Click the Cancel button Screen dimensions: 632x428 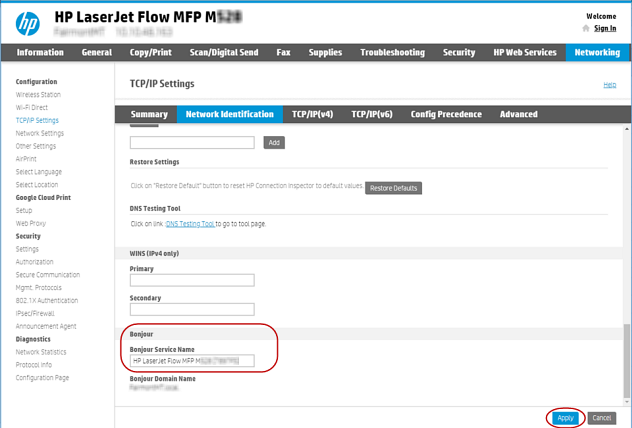coord(602,418)
